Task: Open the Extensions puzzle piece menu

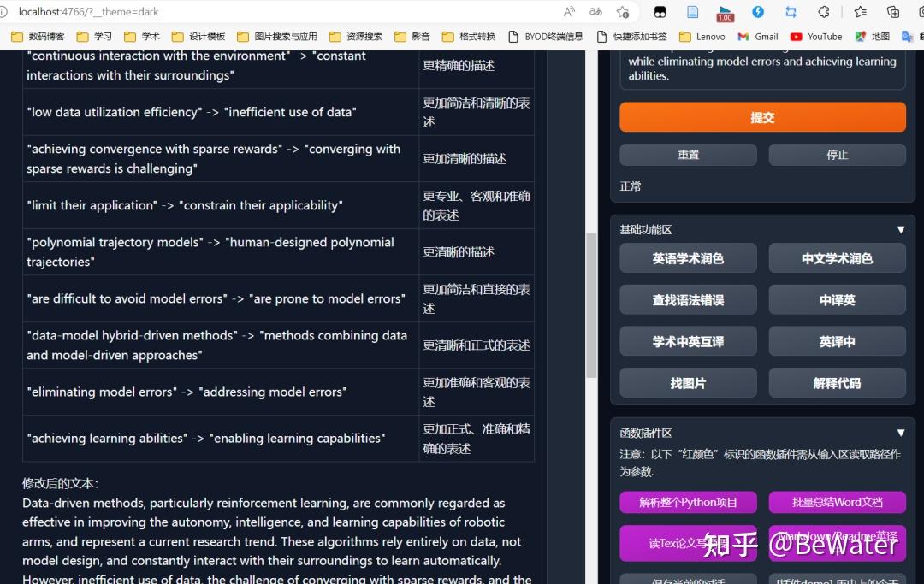Action: pyautogui.click(x=824, y=12)
